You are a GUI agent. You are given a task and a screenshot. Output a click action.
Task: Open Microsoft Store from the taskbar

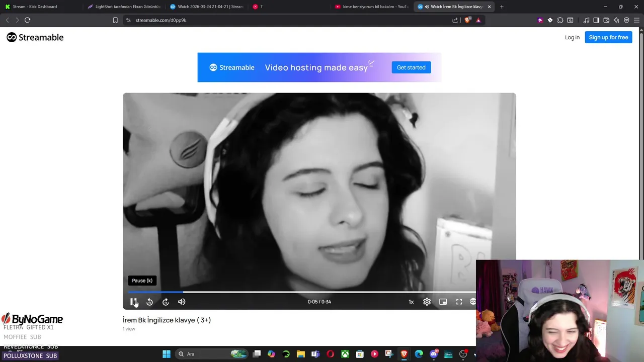coord(360,354)
